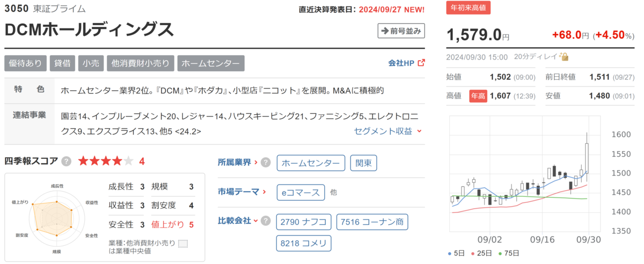Screen dimensions: 644x264
Task: Click the lock icon beside 20分ディレイ
Action: click(564, 56)
